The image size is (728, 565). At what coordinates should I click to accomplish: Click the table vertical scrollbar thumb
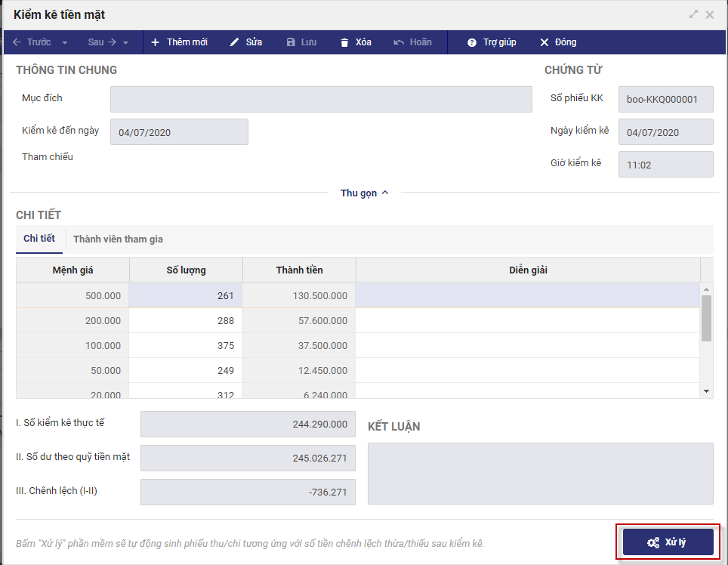[706, 319]
